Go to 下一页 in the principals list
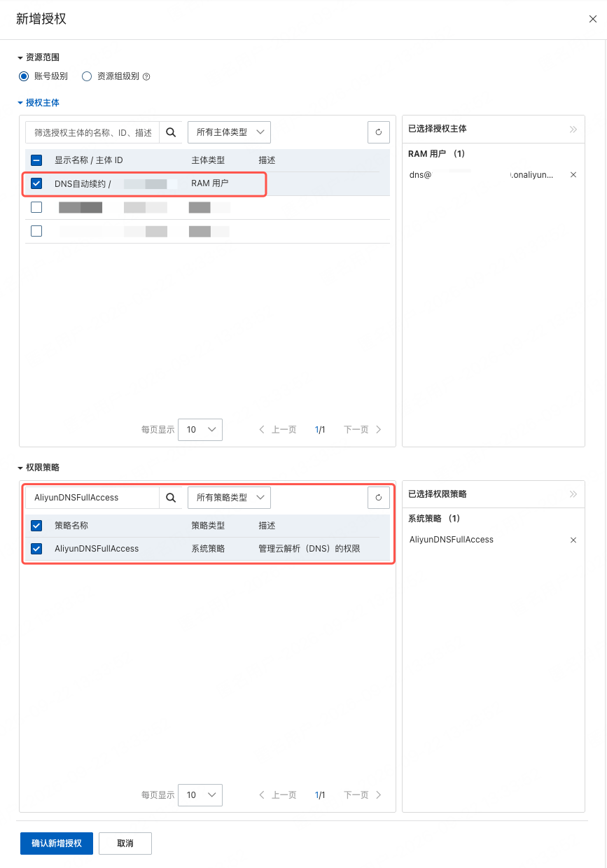 click(x=363, y=430)
